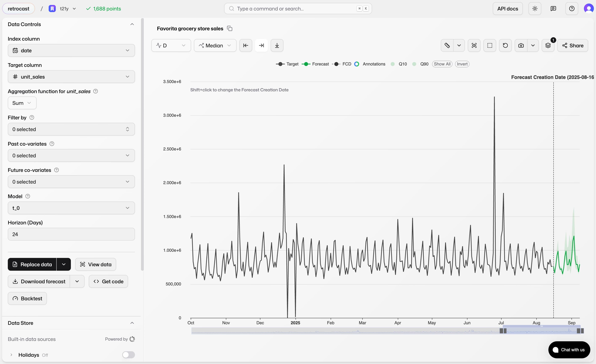Share the chart

click(x=573, y=45)
